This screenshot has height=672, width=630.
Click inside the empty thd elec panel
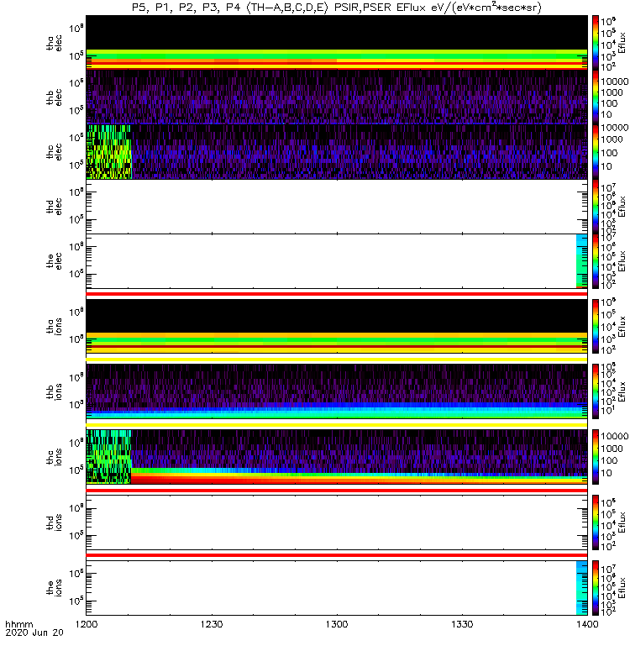[337, 206]
